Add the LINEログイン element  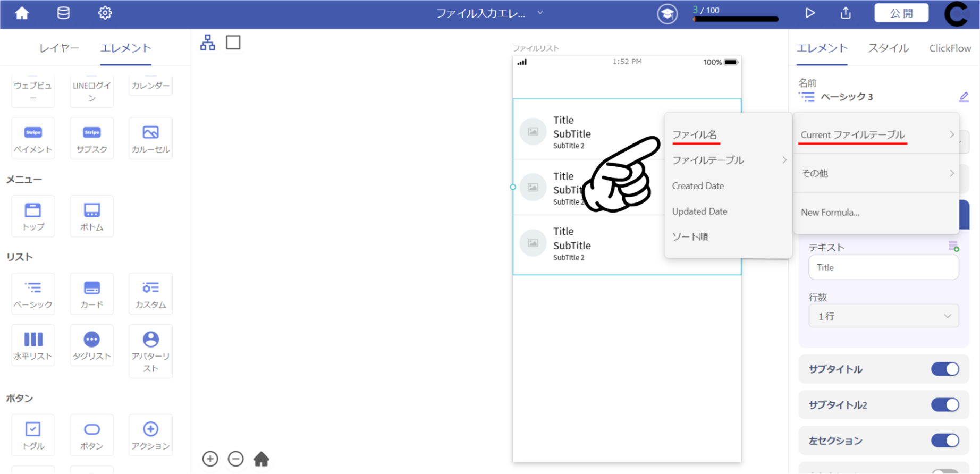coord(92,91)
